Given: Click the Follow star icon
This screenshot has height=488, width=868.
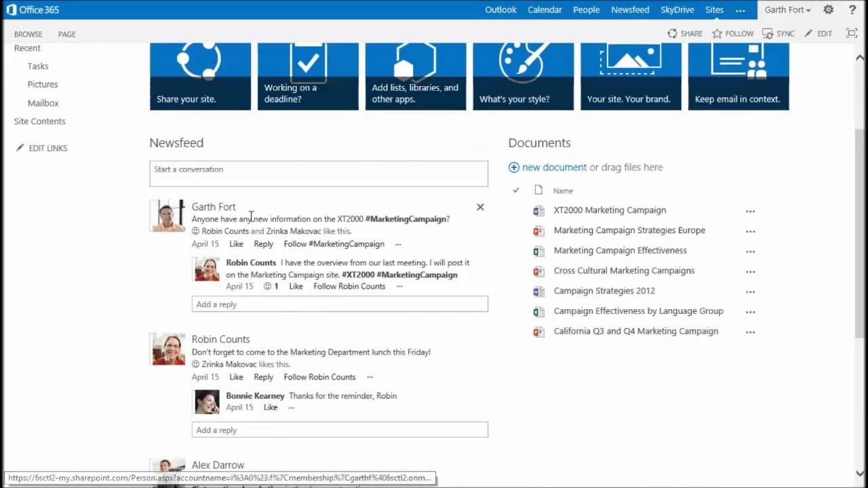Looking at the screenshot, I should pyautogui.click(x=717, y=33).
